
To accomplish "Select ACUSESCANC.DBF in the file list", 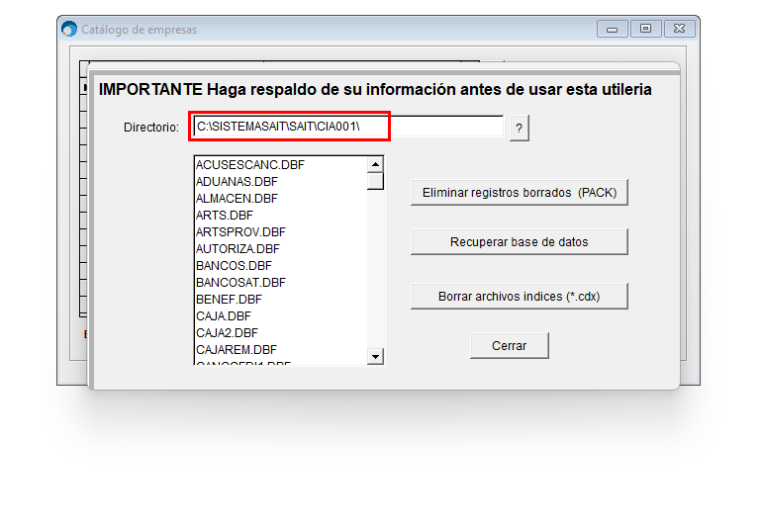I will coord(280,165).
